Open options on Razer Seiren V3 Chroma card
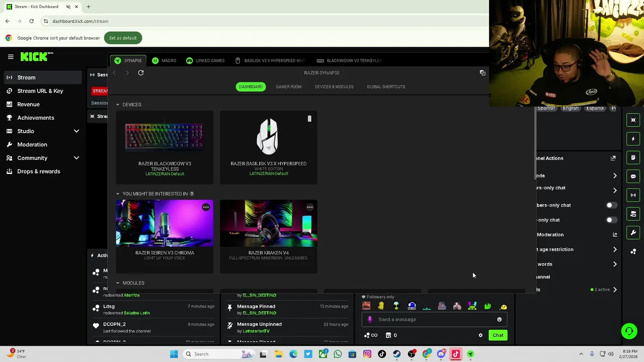644x362 pixels. tap(206, 207)
